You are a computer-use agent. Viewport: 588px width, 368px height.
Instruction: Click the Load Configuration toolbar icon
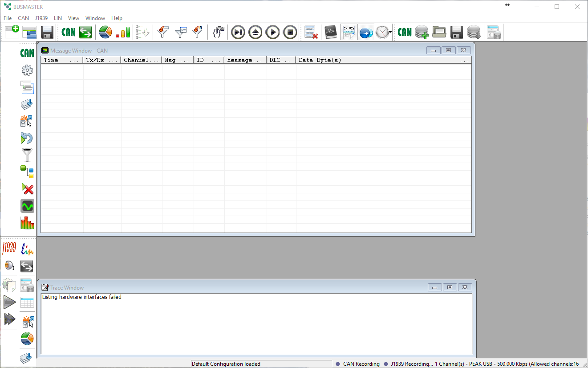coord(29,32)
